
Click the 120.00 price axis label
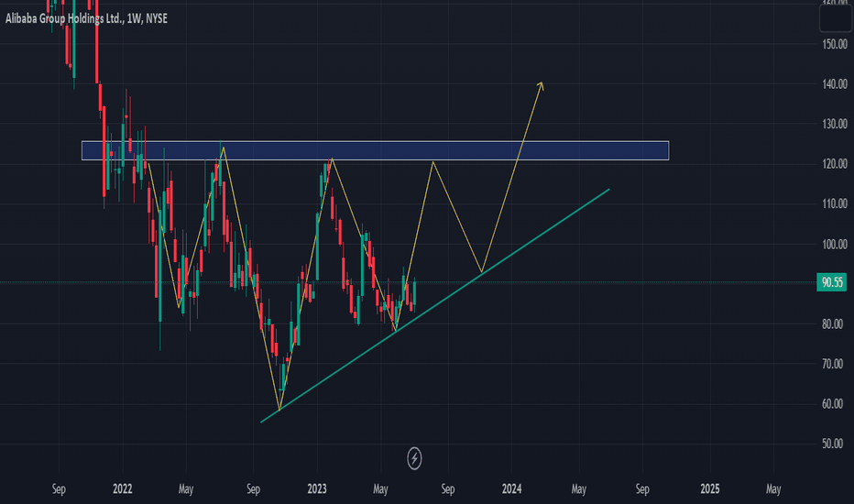coord(835,163)
